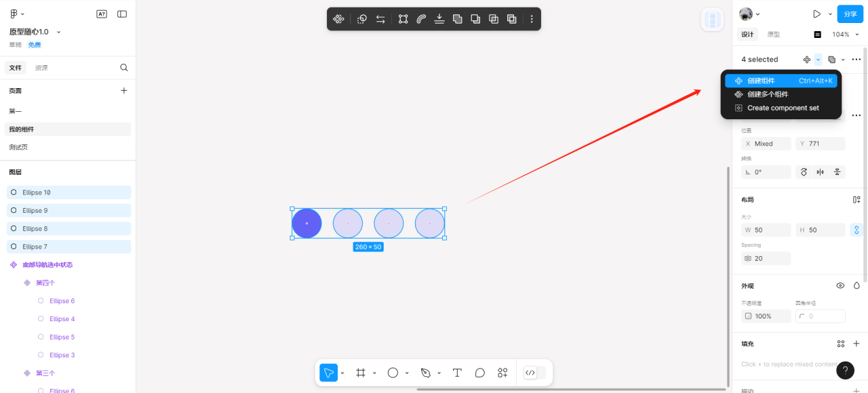Open the present options dropdown arrow
Image resolution: width=868 pixels, height=393 pixels.
830,14
